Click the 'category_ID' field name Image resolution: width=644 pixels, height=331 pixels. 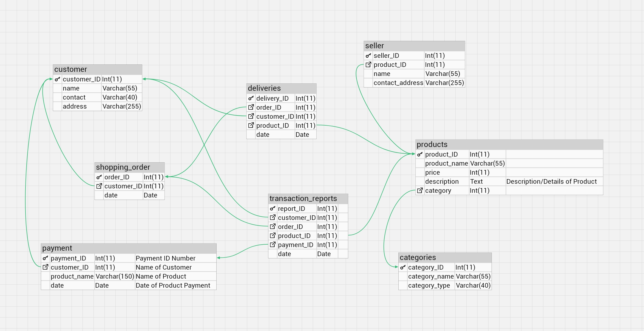coord(426,267)
